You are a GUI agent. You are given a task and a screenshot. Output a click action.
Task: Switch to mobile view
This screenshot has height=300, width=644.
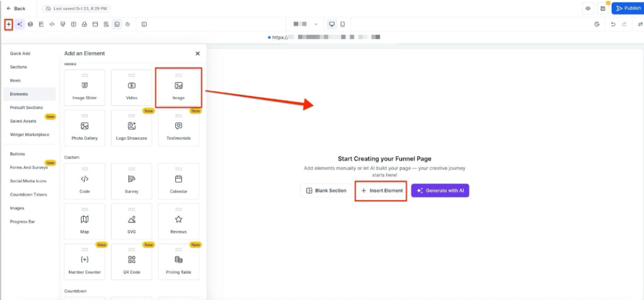pyautogui.click(x=342, y=24)
